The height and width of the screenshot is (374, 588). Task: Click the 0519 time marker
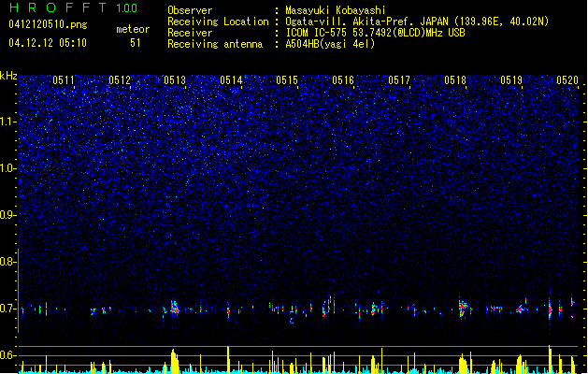(x=511, y=80)
